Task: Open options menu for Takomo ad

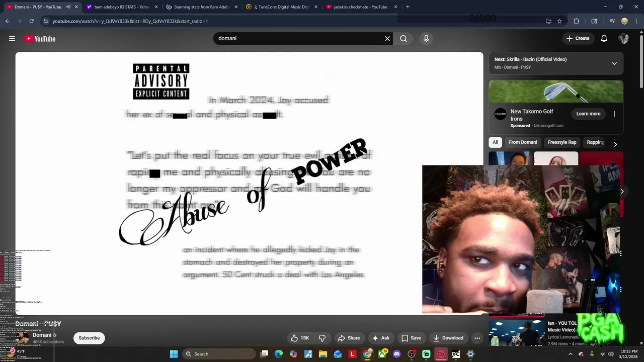Action: [614, 114]
